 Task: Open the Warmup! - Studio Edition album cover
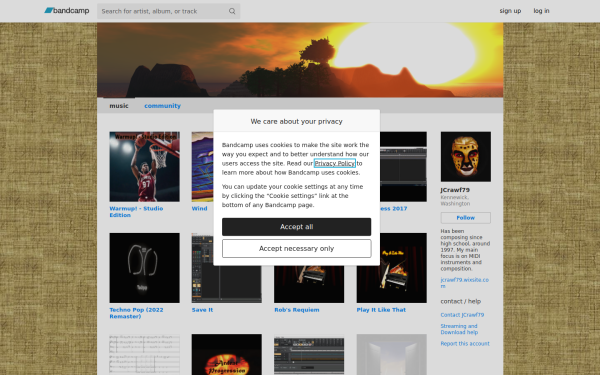144,167
